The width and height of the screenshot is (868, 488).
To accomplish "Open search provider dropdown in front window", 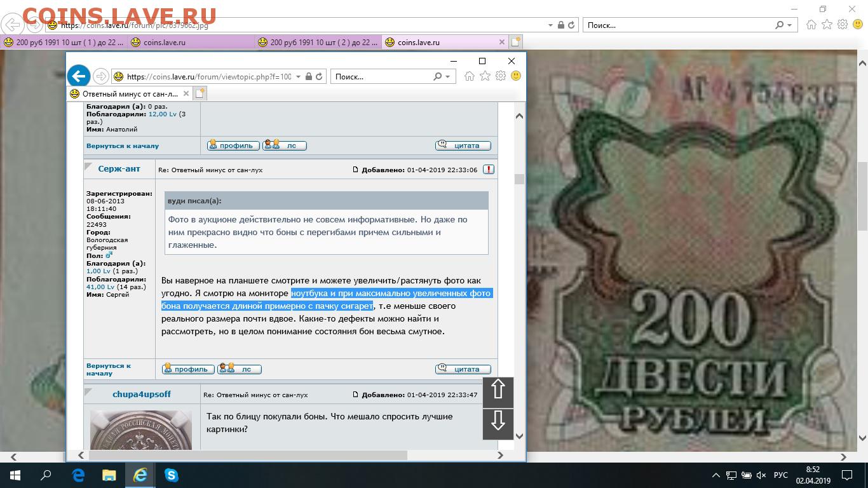I will pos(447,77).
